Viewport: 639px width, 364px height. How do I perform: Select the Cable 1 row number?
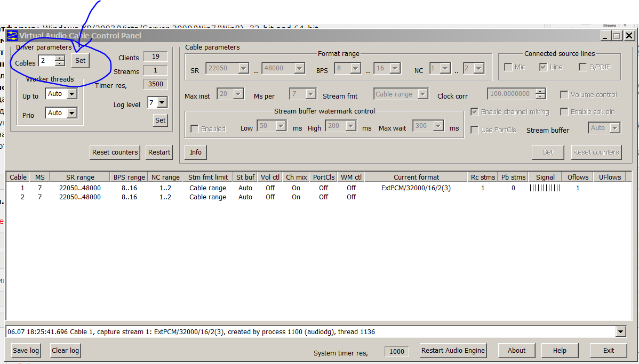click(x=23, y=188)
